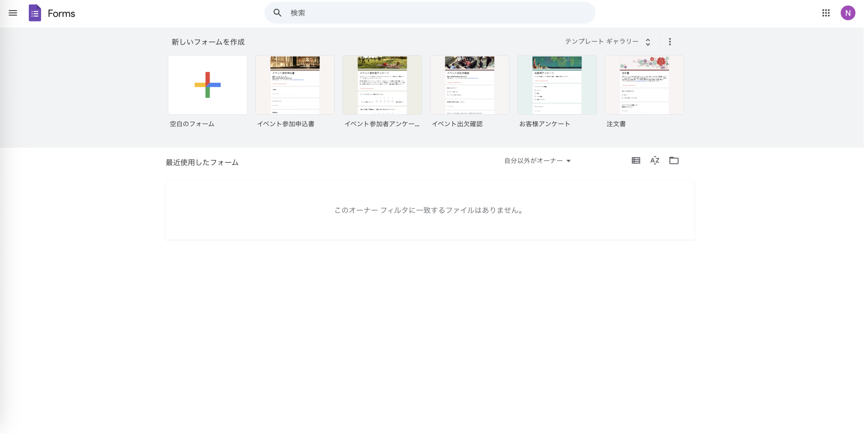Create a 空白のフォーム blank form
The width and height of the screenshot is (868, 434).
(207, 85)
